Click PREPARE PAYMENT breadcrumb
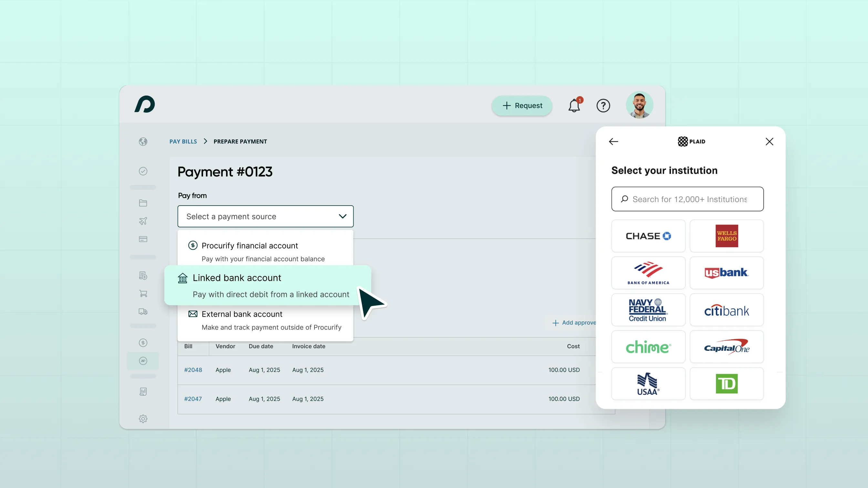Viewport: 868px width, 488px height. tap(240, 141)
